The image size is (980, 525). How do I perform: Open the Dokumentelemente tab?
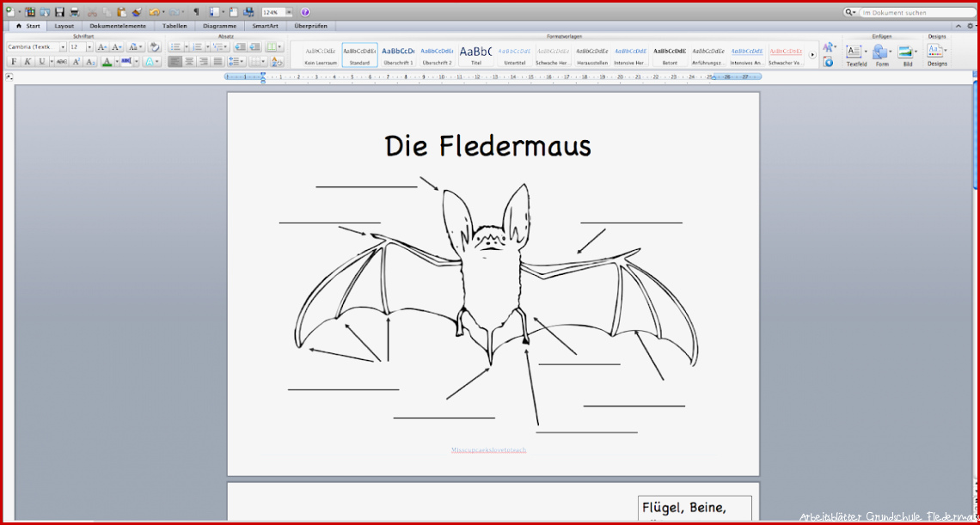tap(118, 27)
